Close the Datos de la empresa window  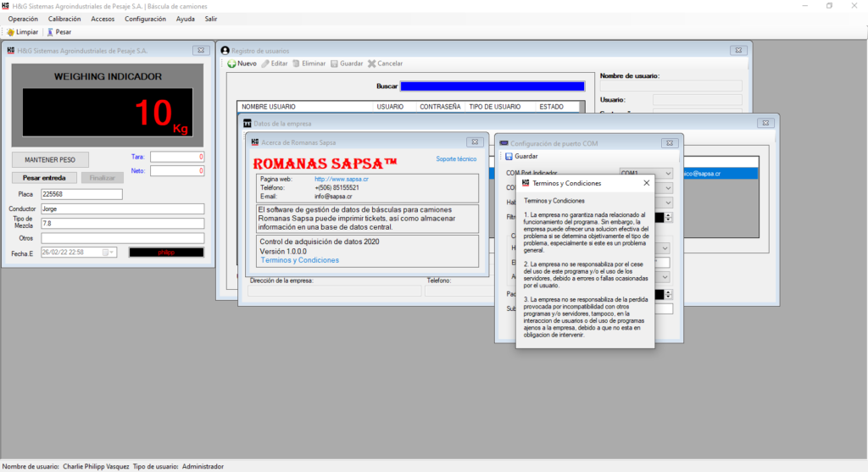[x=765, y=123]
